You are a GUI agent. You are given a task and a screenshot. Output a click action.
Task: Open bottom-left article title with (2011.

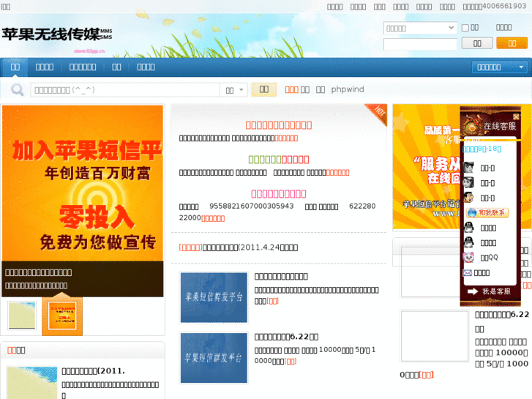tap(94, 371)
